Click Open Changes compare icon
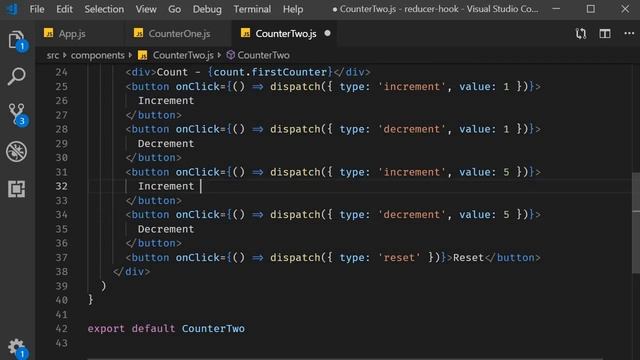Viewport: 640px width, 360px height. [x=581, y=33]
